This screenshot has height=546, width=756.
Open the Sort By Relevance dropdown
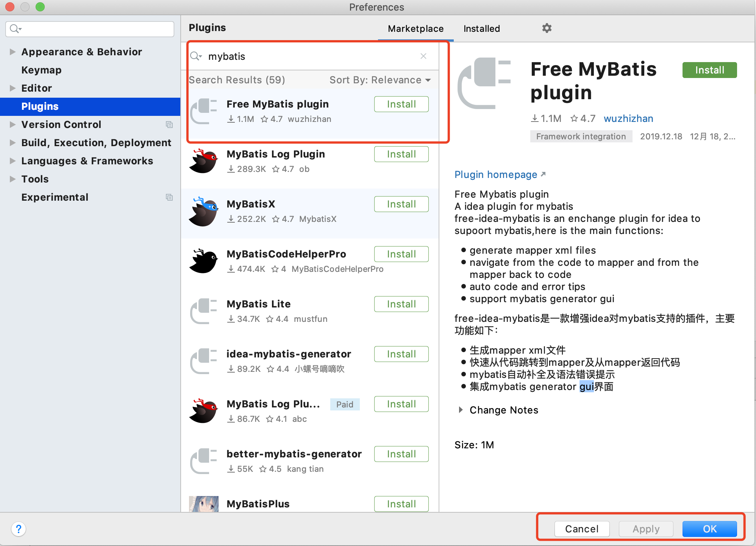(379, 80)
